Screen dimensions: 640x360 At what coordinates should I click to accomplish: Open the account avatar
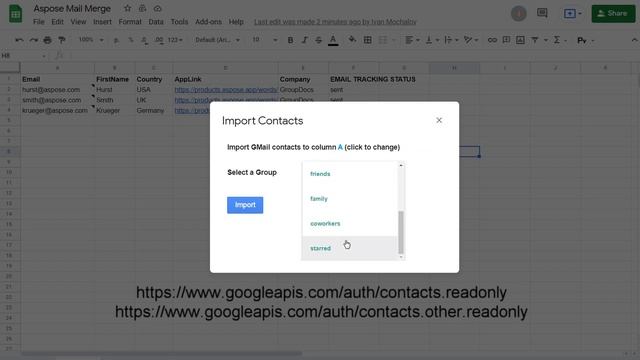(519, 13)
